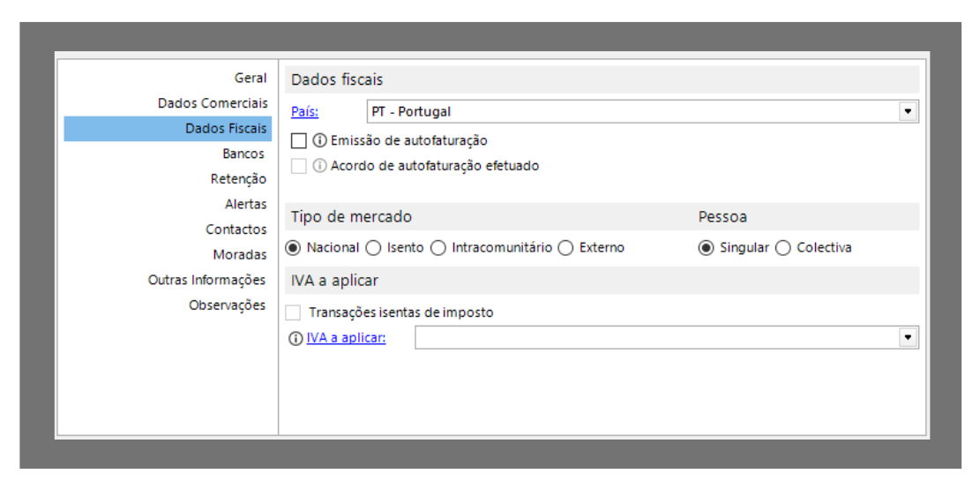Open the Retenção section
The width and height of the screenshot is (980, 481).
pos(238,179)
